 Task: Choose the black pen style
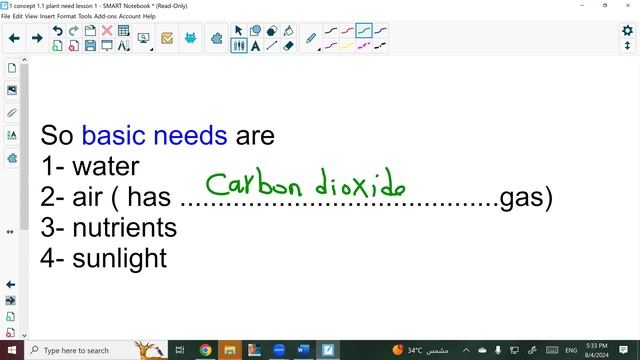(331, 31)
